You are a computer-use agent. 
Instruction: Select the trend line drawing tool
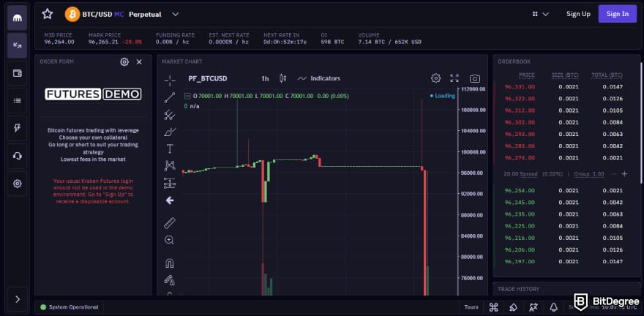click(170, 98)
